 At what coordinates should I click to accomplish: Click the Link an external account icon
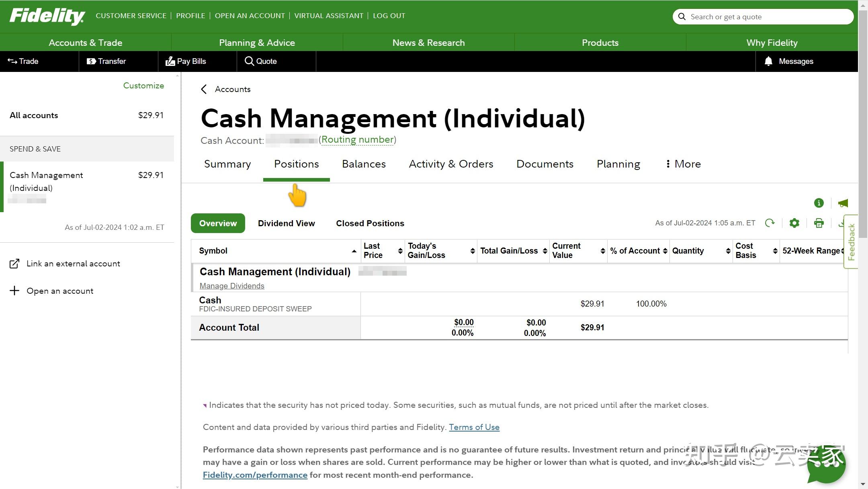(14, 264)
